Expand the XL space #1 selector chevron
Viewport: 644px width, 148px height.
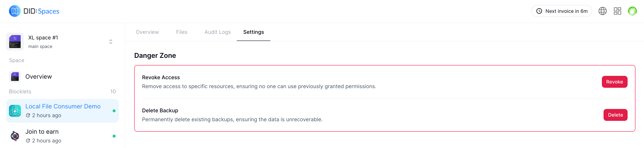pyautogui.click(x=111, y=42)
